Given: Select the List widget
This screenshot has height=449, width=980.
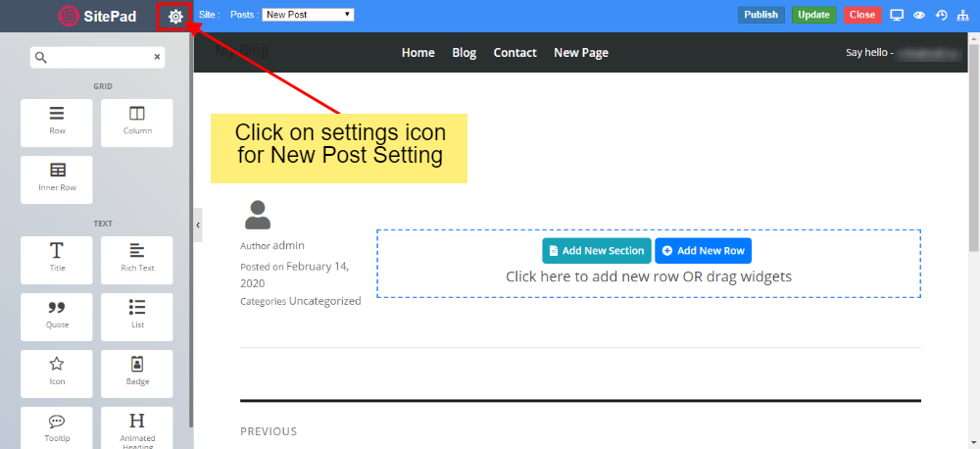Looking at the screenshot, I should pos(137,316).
